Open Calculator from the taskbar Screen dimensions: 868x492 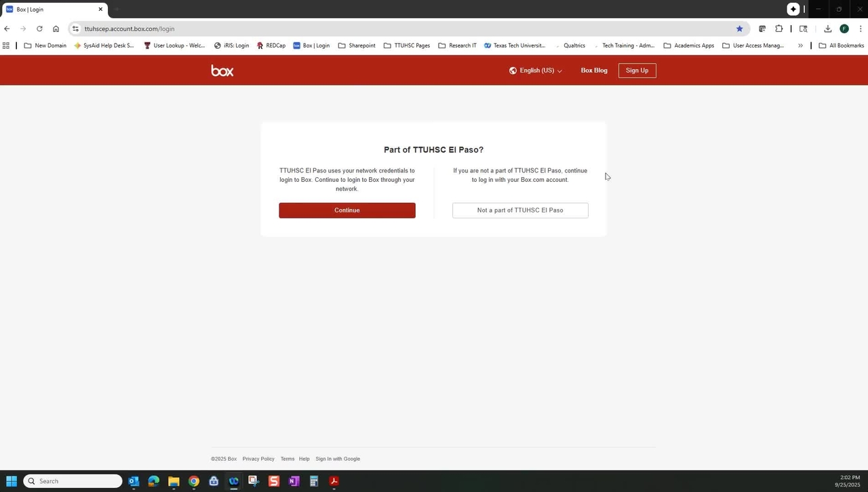(x=314, y=481)
